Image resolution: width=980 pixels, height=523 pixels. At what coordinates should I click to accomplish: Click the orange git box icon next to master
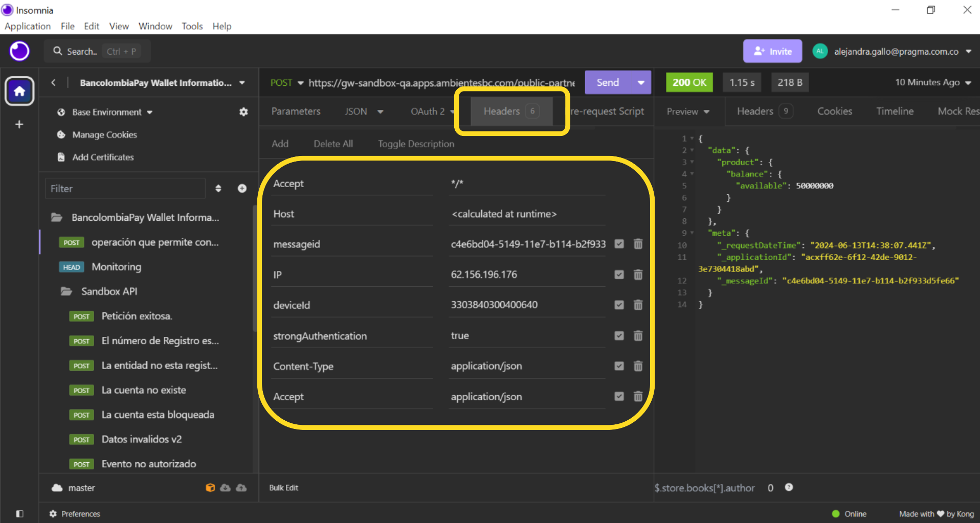click(210, 488)
